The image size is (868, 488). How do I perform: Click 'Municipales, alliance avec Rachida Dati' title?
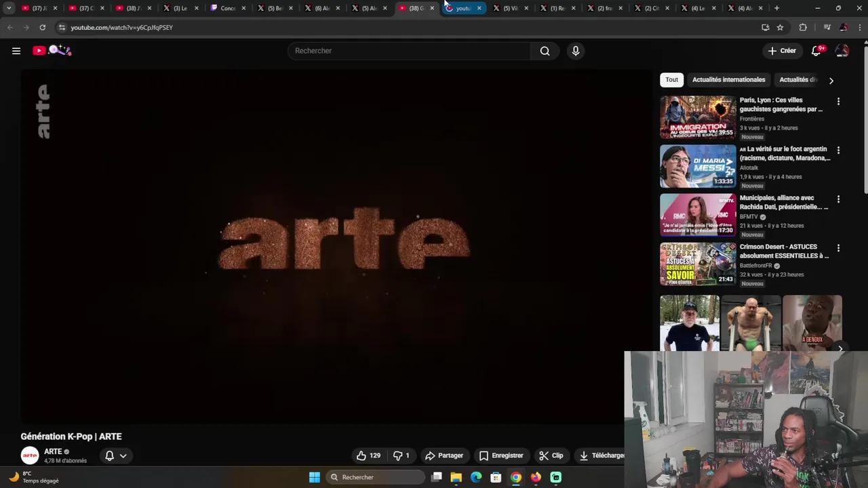pyautogui.click(x=783, y=202)
